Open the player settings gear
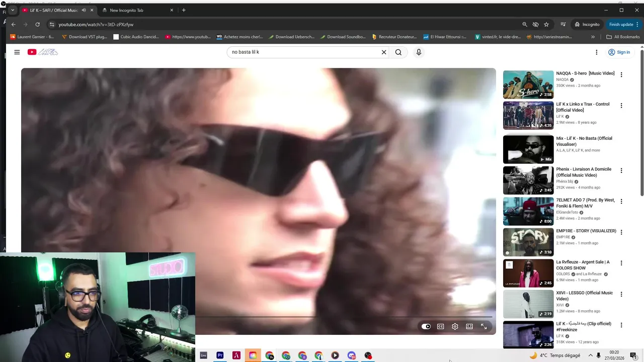 (x=455, y=326)
